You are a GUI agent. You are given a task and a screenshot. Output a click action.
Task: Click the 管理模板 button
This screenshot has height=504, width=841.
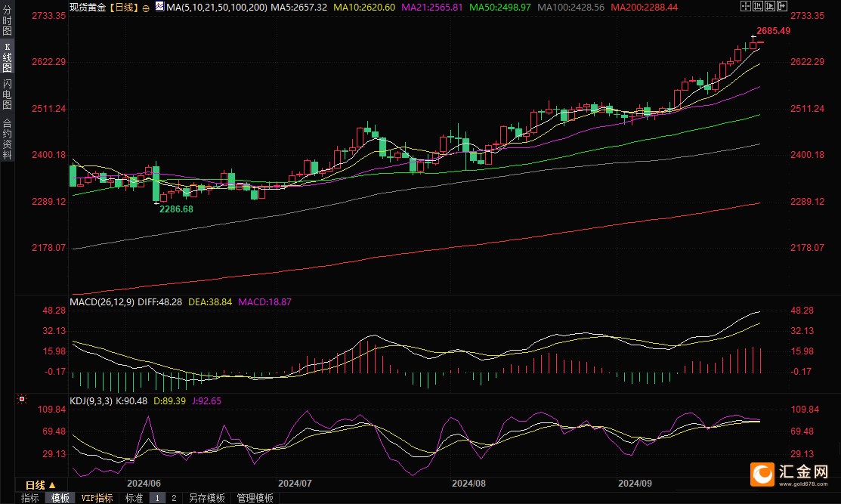point(255,498)
